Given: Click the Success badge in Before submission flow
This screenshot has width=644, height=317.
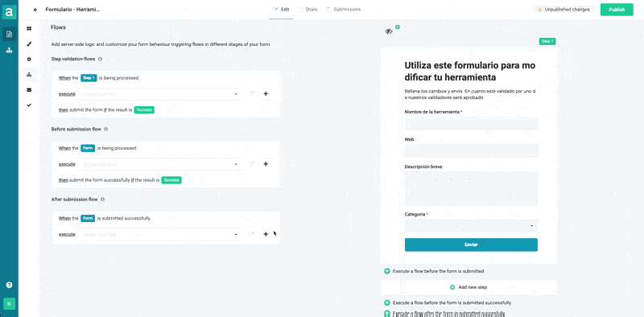Looking at the screenshot, I should pyautogui.click(x=171, y=180).
